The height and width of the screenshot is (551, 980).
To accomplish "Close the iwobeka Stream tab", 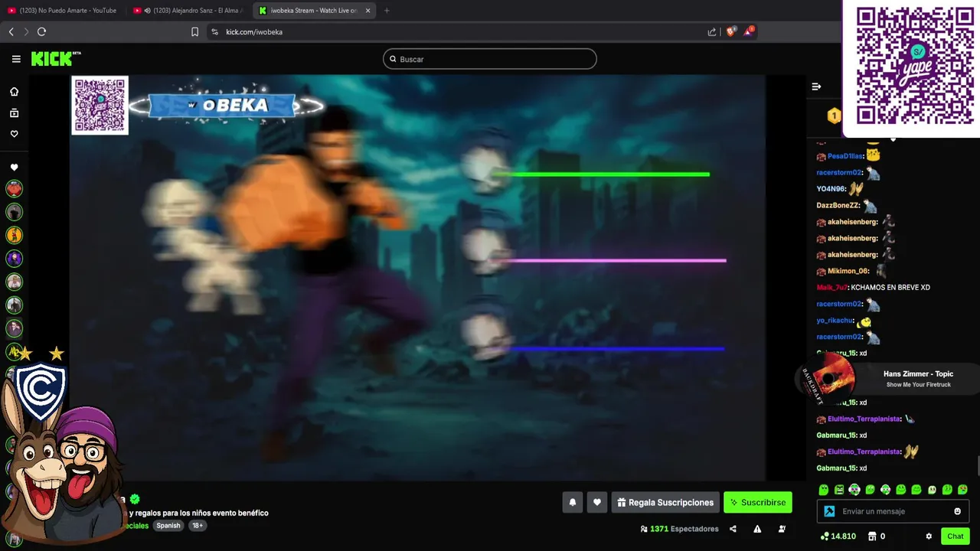I will click(367, 11).
